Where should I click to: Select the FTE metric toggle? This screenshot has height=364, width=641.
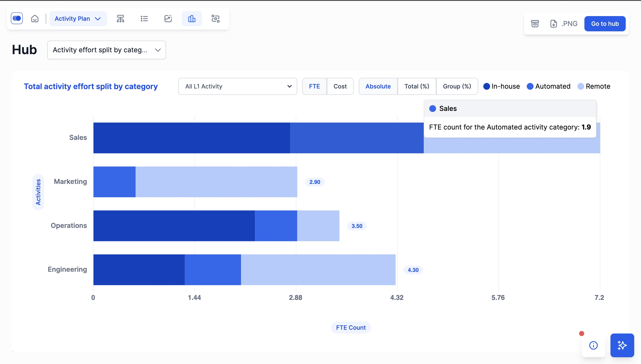point(314,86)
